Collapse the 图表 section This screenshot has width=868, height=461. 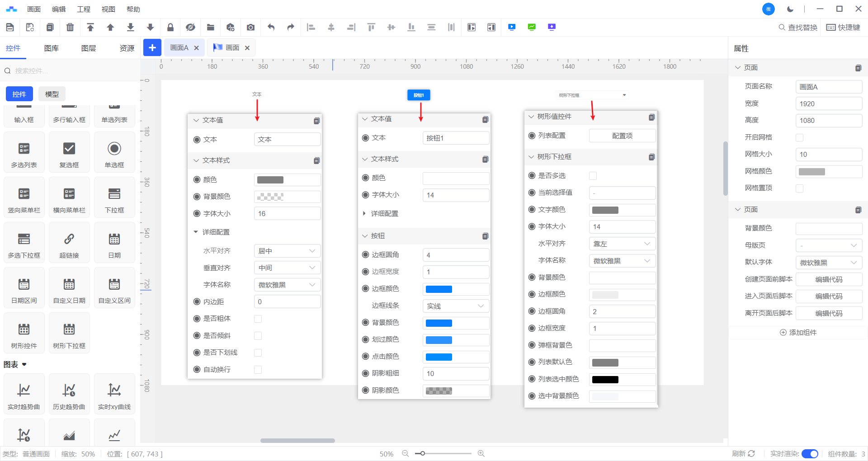click(x=24, y=364)
